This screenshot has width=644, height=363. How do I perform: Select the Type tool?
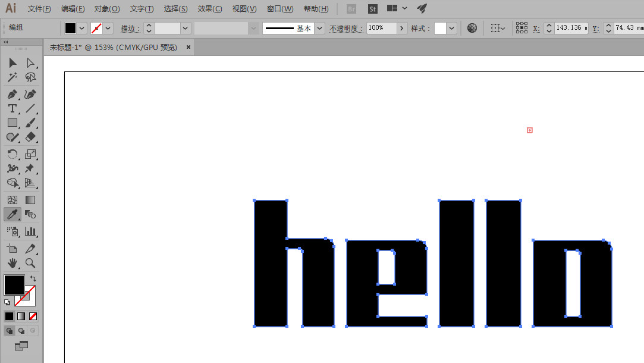click(12, 108)
